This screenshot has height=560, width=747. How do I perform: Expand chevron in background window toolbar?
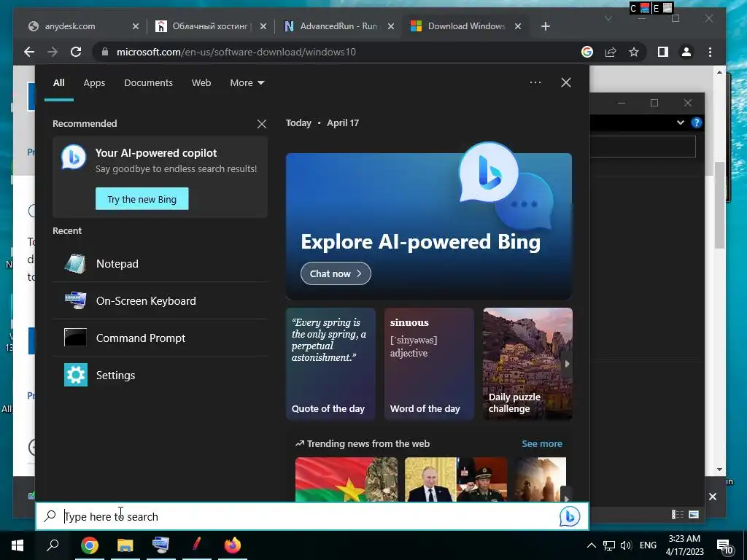point(681,122)
